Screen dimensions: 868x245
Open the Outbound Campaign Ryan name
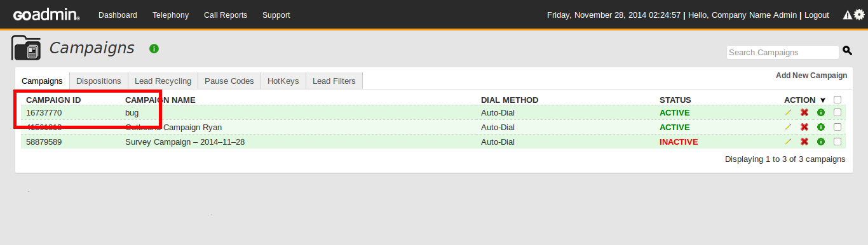pos(173,127)
